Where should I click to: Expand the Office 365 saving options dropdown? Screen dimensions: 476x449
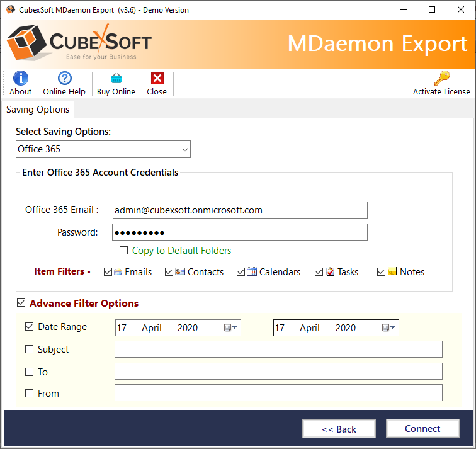click(184, 149)
